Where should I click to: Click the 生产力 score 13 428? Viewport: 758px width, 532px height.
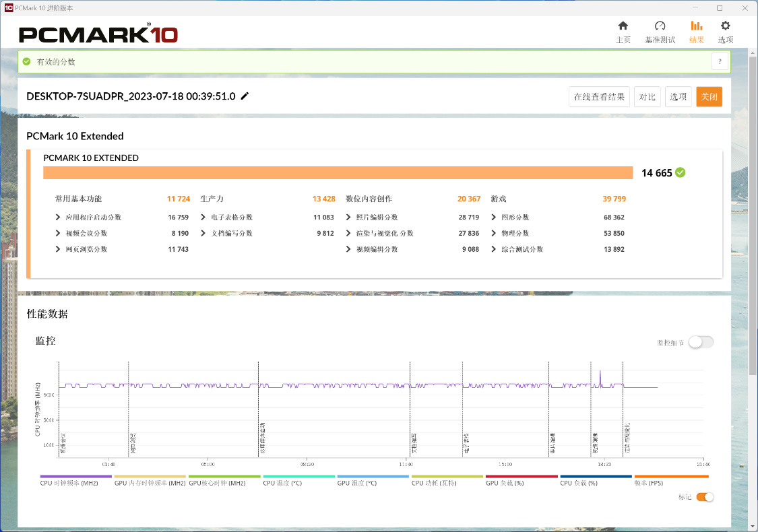pos(323,199)
